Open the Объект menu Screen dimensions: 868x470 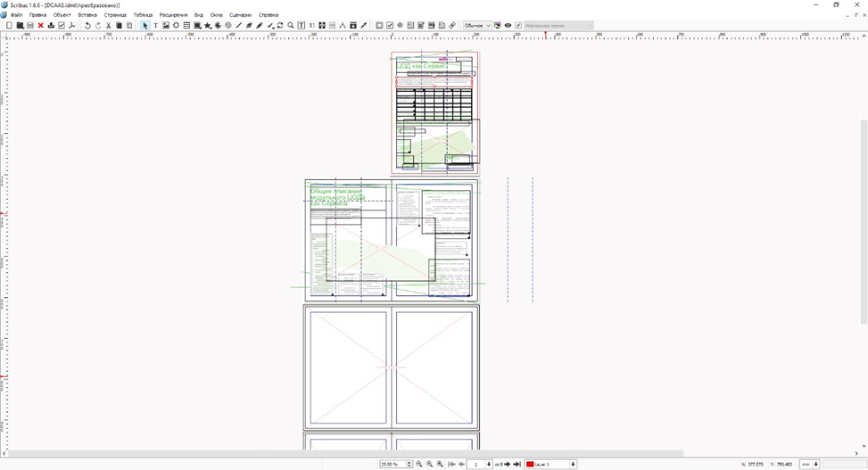62,15
